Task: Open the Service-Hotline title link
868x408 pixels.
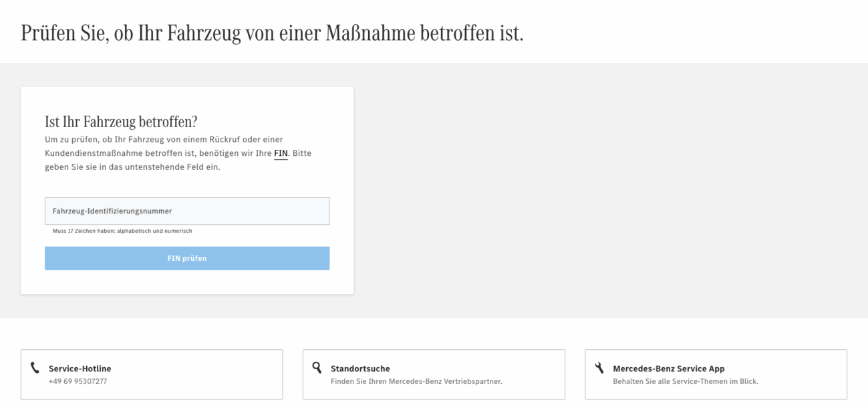Action: pyautogui.click(x=80, y=369)
